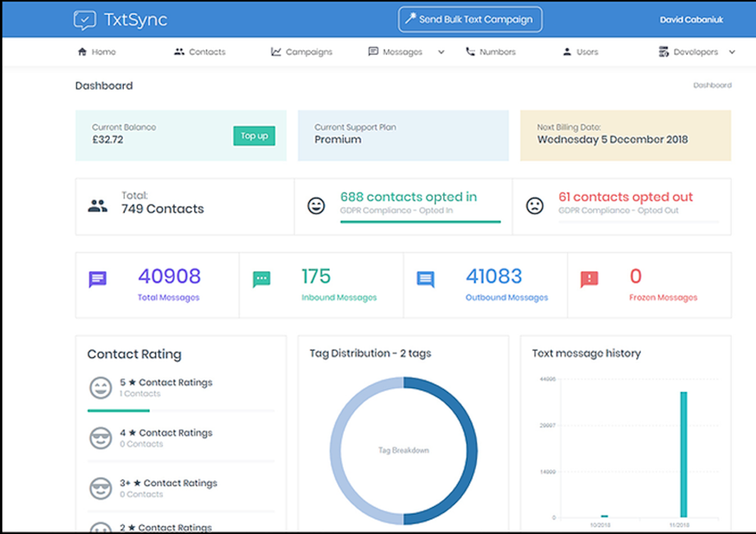
Task: Select the blue Outbound Messages icon
Action: coord(425,279)
